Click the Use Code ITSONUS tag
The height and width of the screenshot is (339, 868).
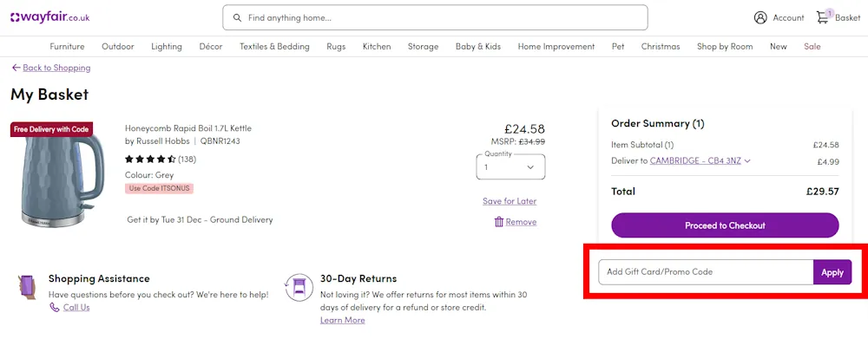coord(159,189)
